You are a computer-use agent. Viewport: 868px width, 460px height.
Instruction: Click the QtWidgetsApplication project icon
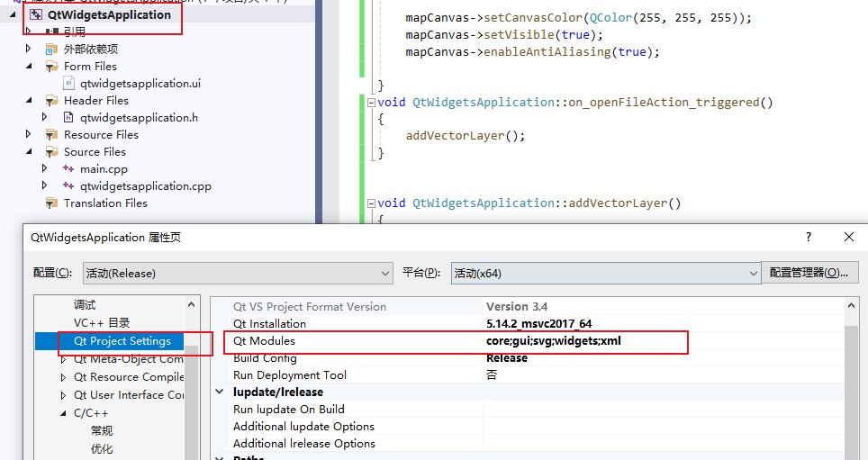tap(36, 15)
